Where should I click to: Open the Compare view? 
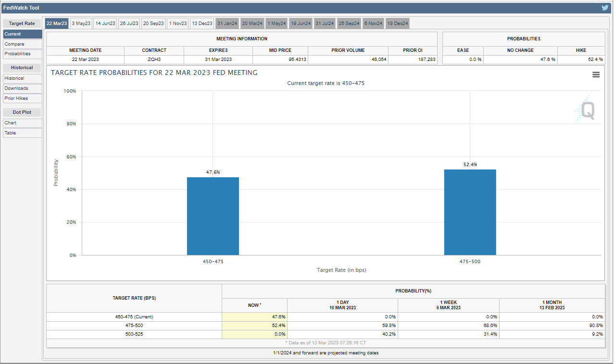click(23, 44)
